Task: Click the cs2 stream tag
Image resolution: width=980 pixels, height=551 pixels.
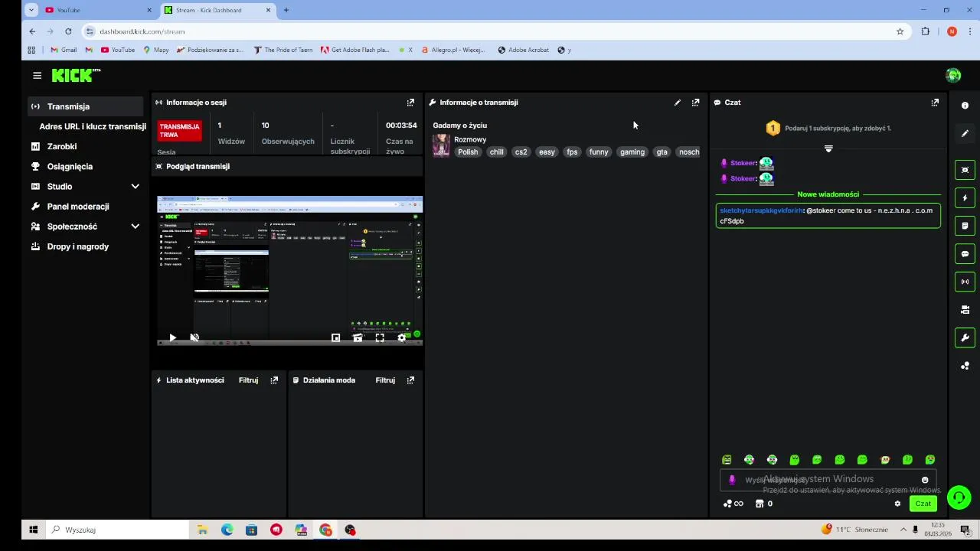Action: (521, 152)
